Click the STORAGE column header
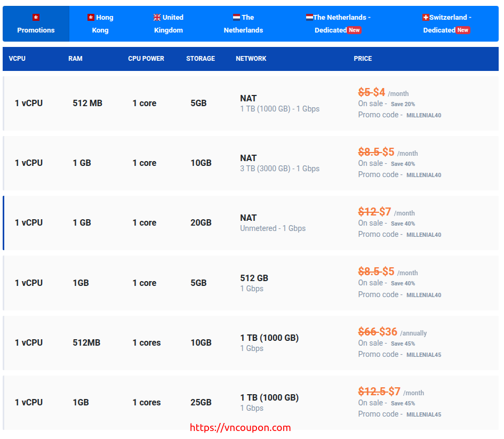Viewport: 504px width, 439px height. point(201,59)
